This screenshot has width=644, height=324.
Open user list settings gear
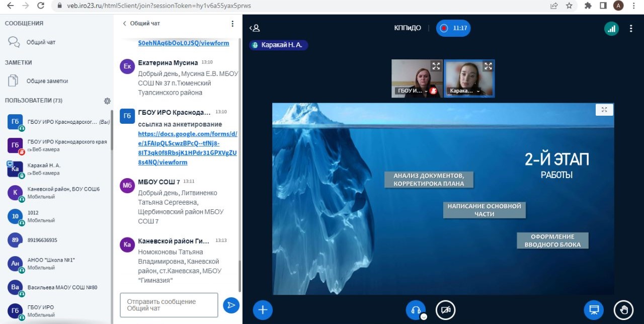[107, 101]
